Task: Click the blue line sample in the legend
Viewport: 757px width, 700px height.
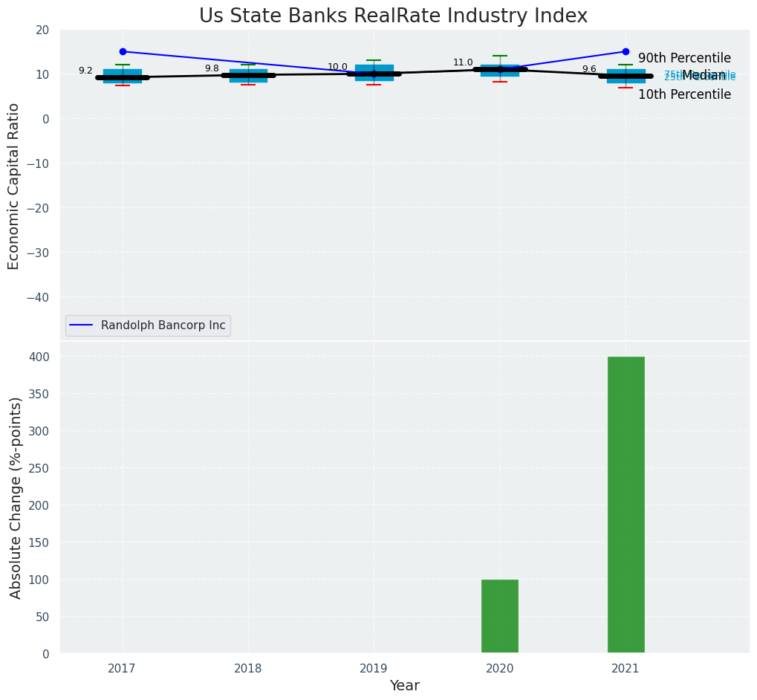Action: pos(83,325)
